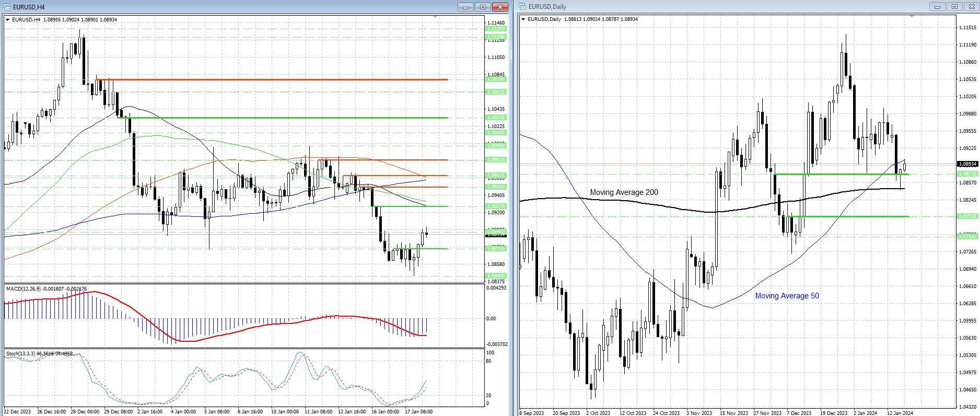Minimize the EURUSD,H4 chart window
The height and width of the screenshot is (416, 980).
tap(465, 7)
